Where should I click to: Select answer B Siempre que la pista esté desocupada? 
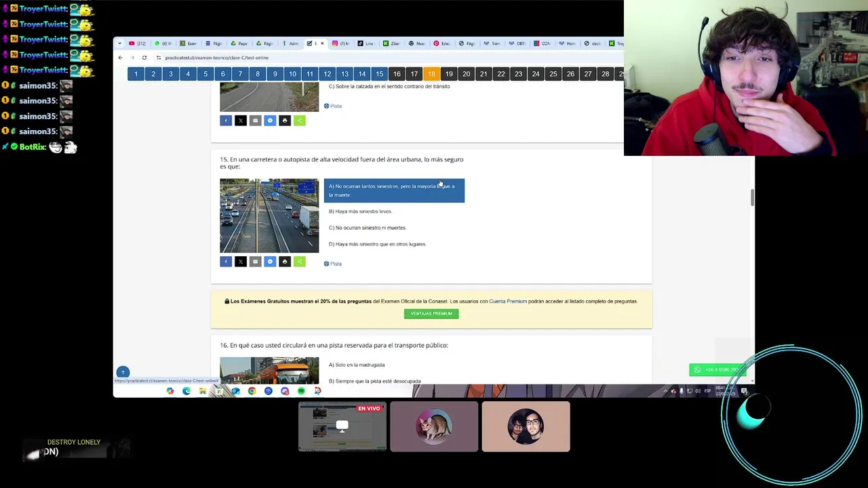374,381
